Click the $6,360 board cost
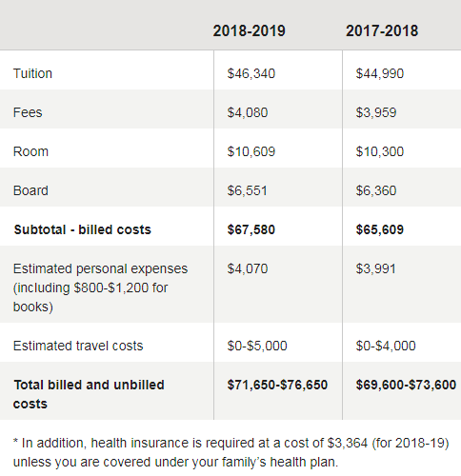The width and height of the screenshot is (461, 476). pyautogui.click(x=376, y=190)
